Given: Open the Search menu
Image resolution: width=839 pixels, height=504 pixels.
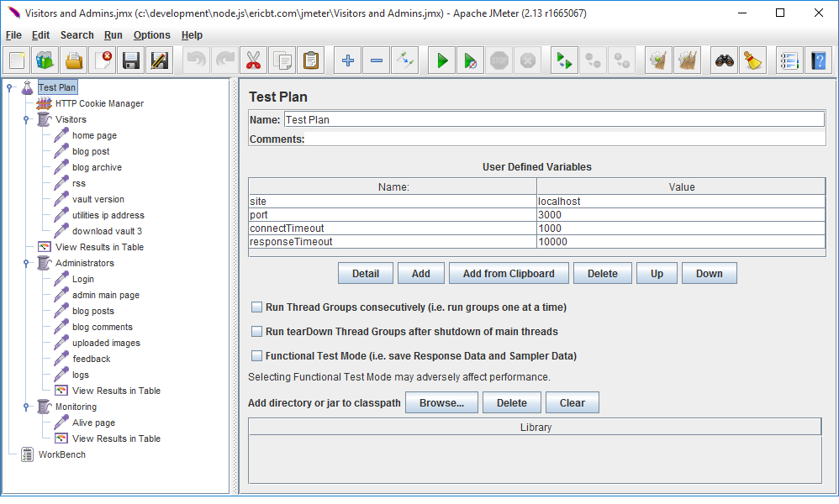Looking at the screenshot, I should pyautogui.click(x=77, y=35).
